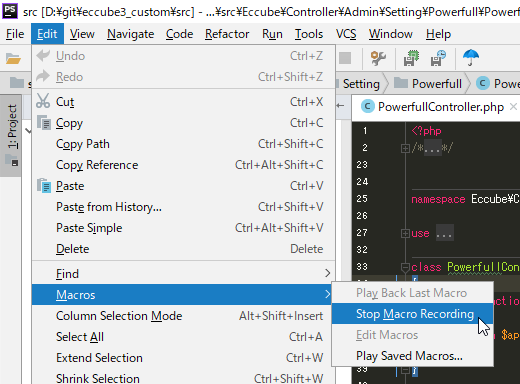The image size is (520, 384).
Task: Click Setting in the breadcrumb bar
Action: (x=361, y=84)
